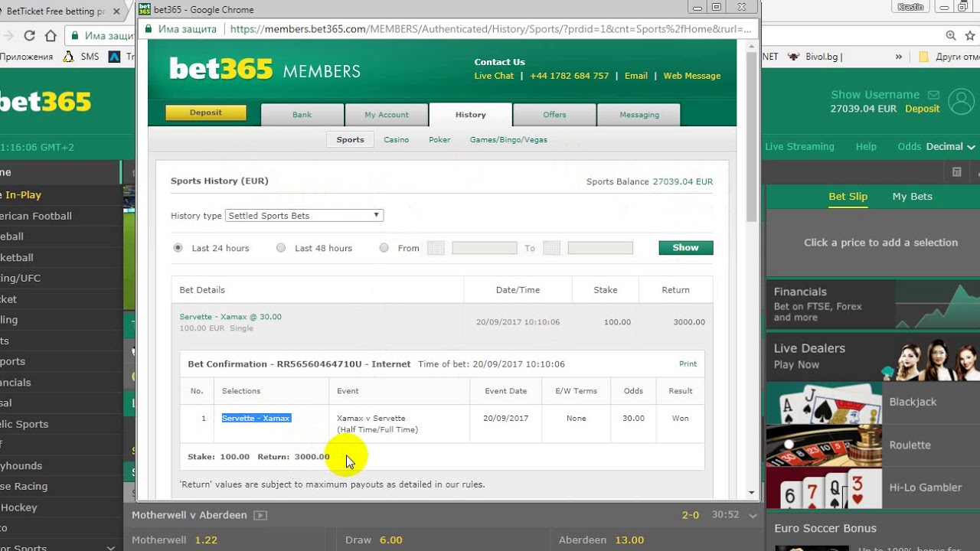
Task: Click the yellow Deposit link near balance
Action: (922, 109)
